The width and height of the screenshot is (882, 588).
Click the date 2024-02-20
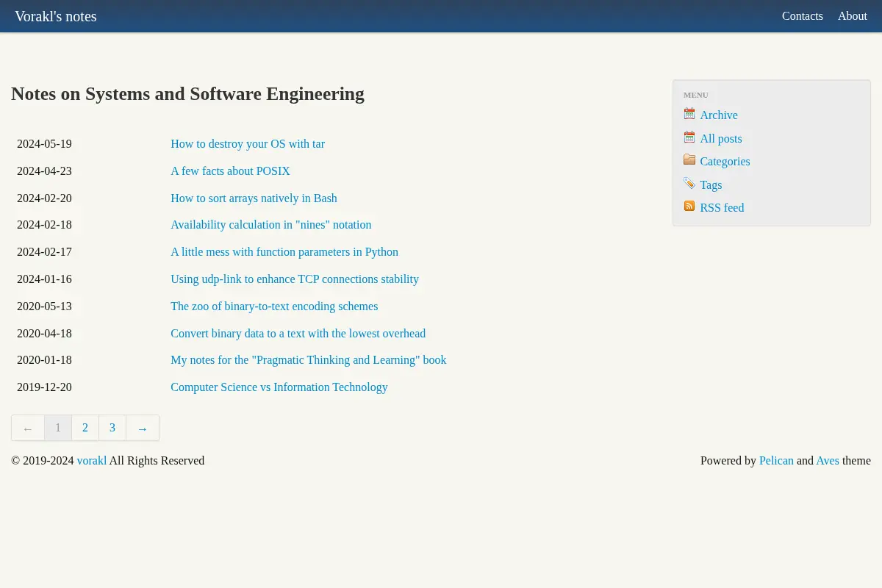[44, 198]
